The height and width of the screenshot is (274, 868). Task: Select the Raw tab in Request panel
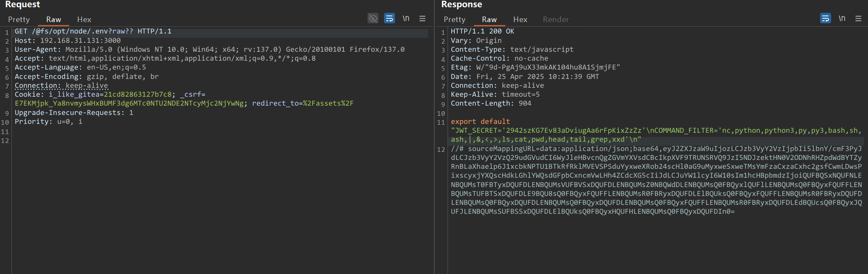click(x=54, y=20)
